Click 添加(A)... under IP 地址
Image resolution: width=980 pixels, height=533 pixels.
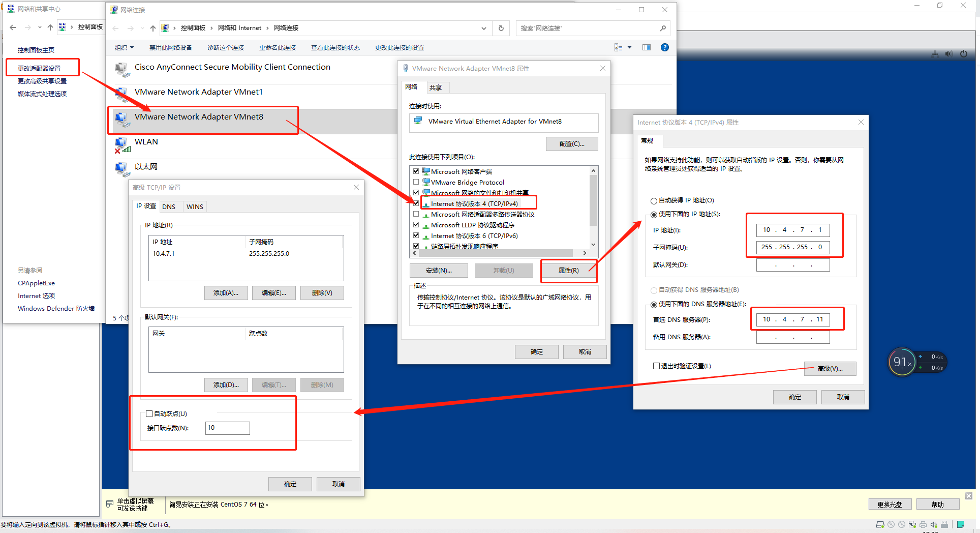pyautogui.click(x=226, y=293)
